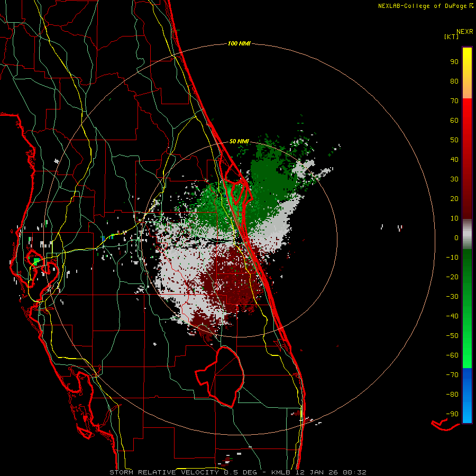This screenshot has height=476, width=476.
Task: Click the positive 60 knot scale value
Action: 454,120
